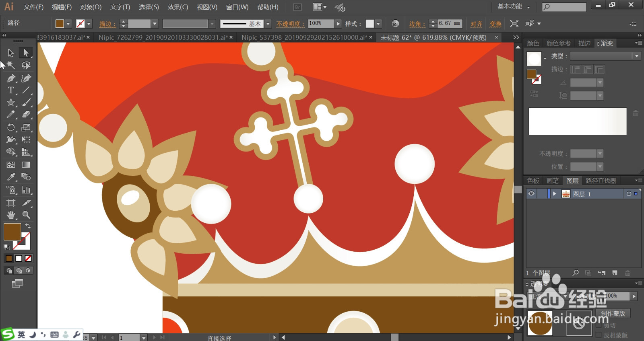Viewport: 644px width, 341px height.
Task: Tick the 反相蒙版 checkbox
Action: pyautogui.click(x=599, y=335)
